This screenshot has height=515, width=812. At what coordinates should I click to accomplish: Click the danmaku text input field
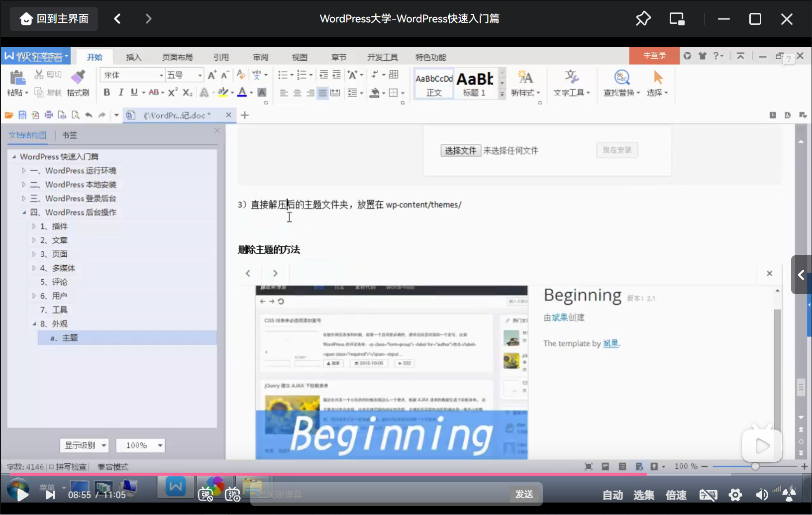(x=381, y=494)
